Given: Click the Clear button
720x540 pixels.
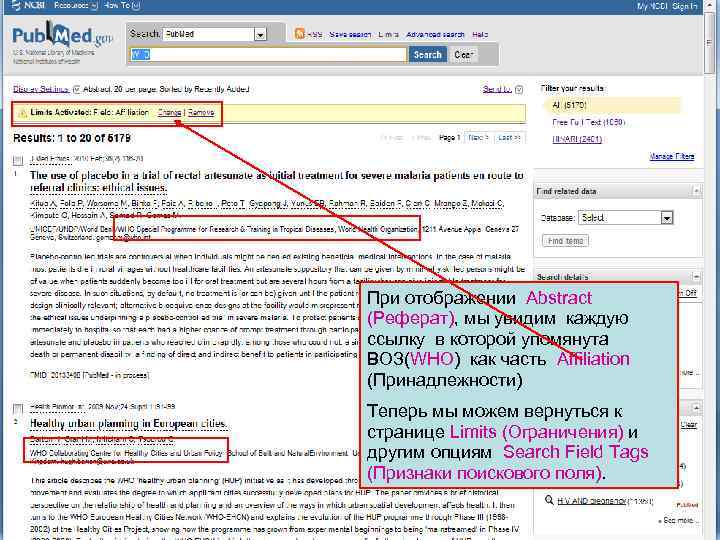Looking at the screenshot, I should (463, 55).
